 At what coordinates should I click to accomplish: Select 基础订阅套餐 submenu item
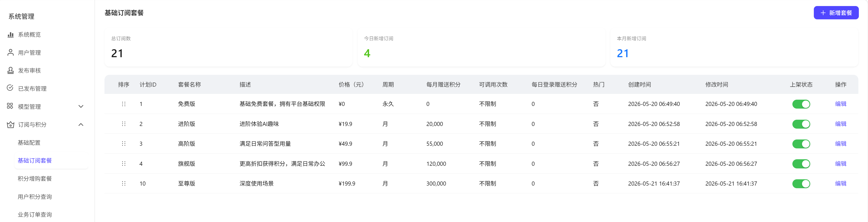pyautogui.click(x=51, y=160)
